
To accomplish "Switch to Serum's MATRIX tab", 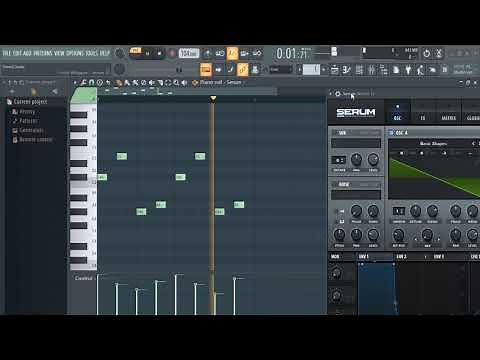I will coord(449,113).
